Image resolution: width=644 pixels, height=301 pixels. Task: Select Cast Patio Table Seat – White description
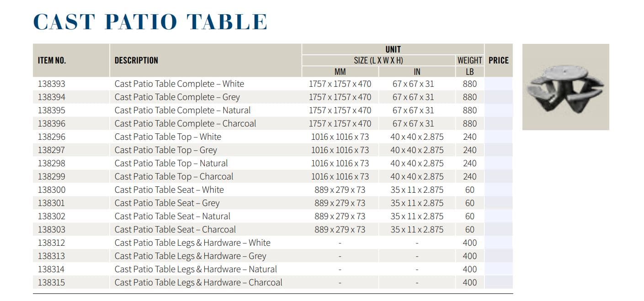169,190
